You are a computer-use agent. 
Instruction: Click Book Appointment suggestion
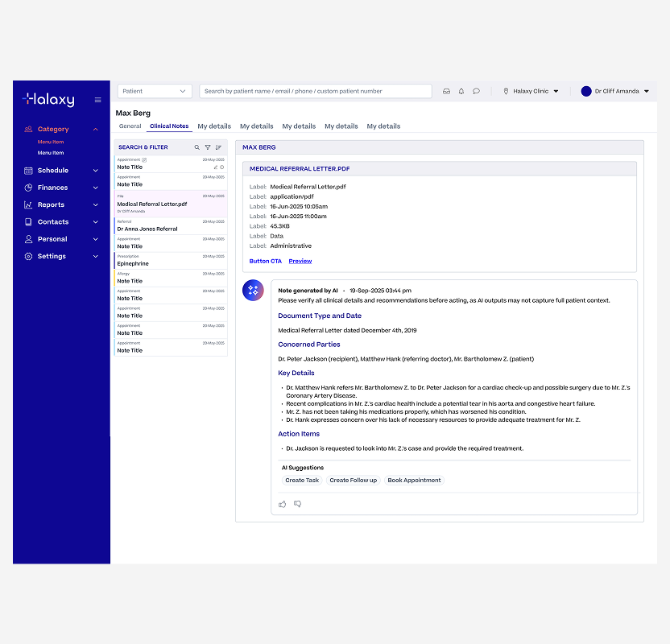click(414, 481)
